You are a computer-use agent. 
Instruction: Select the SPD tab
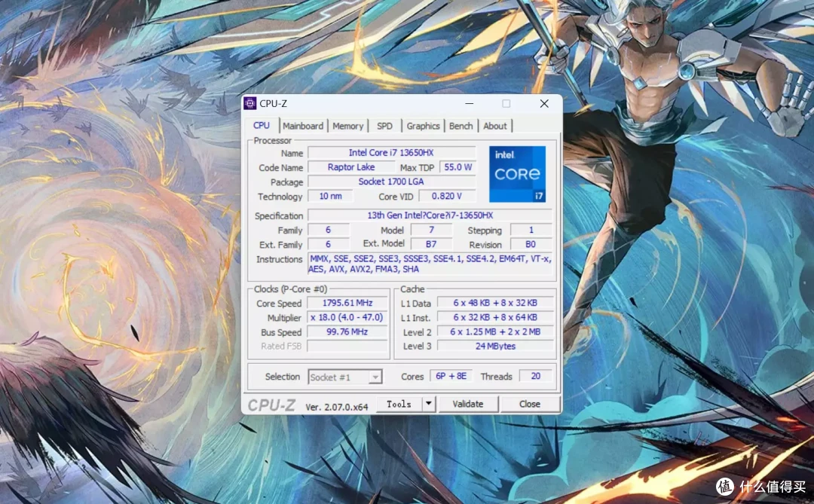click(x=384, y=126)
